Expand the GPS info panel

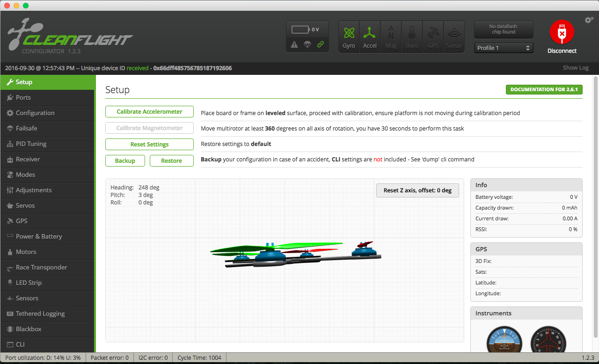[x=526, y=249]
